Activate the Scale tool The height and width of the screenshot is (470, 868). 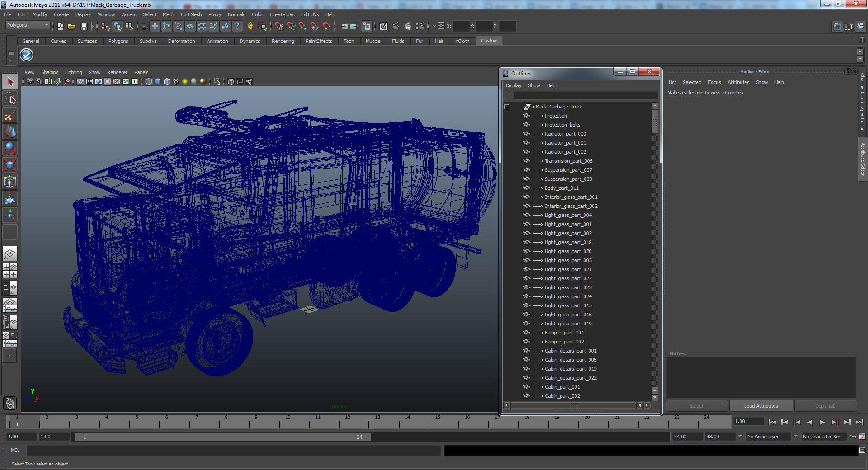click(x=10, y=165)
